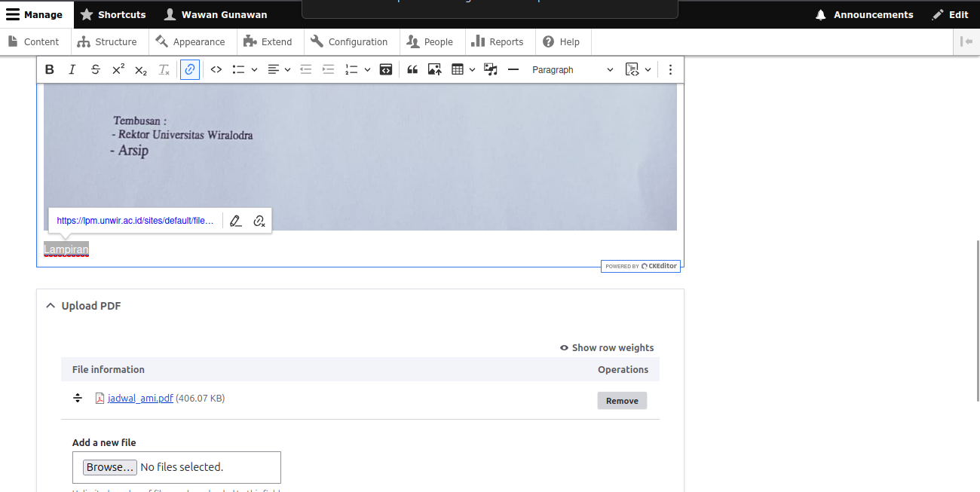Toggle the link tool in the toolbar
The width and height of the screenshot is (980, 492).
click(x=190, y=70)
